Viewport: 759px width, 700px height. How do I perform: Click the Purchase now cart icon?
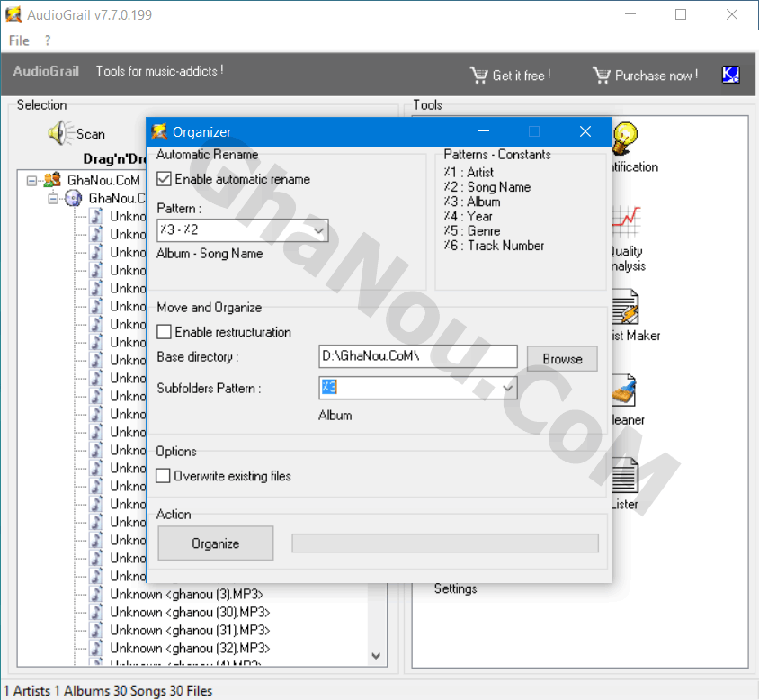coord(602,75)
